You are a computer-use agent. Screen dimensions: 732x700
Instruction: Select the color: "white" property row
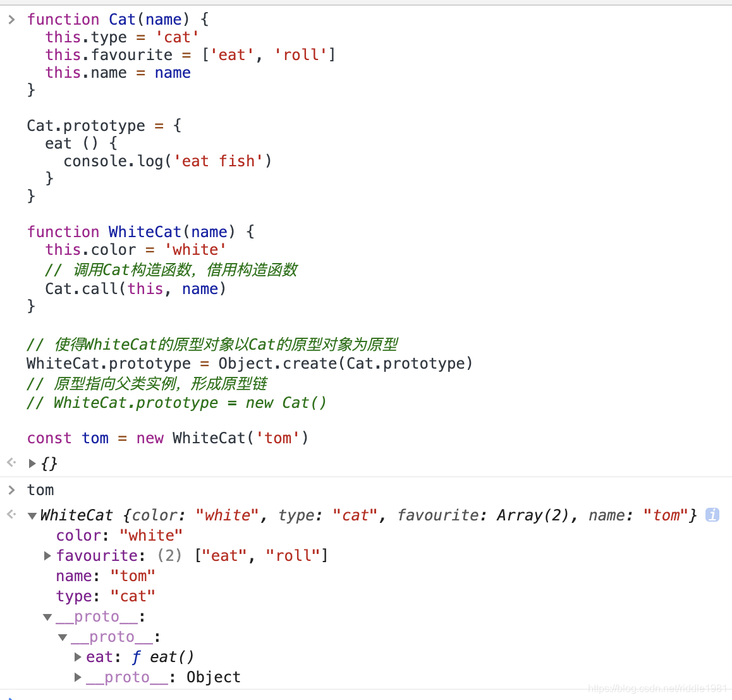pyautogui.click(x=119, y=535)
